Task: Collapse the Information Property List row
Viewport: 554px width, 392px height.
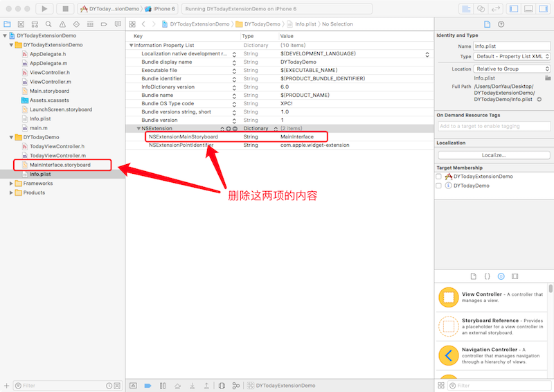Action: pos(131,45)
